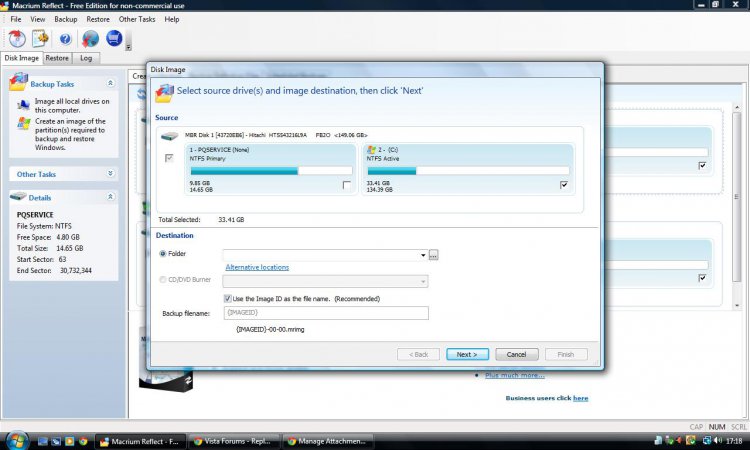Screen dimensions: 750x450
Task: Collapse the Backup Tasks panel
Action: [x=110, y=83]
